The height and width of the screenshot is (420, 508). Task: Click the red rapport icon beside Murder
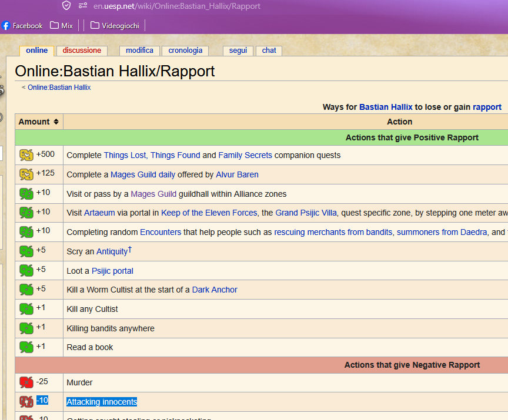pyautogui.click(x=26, y=382)
